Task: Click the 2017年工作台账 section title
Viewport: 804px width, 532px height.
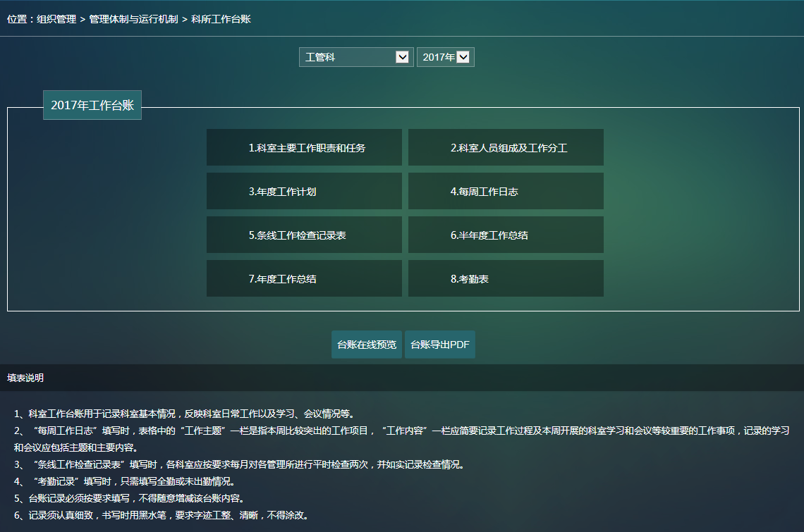Action: 92,106
